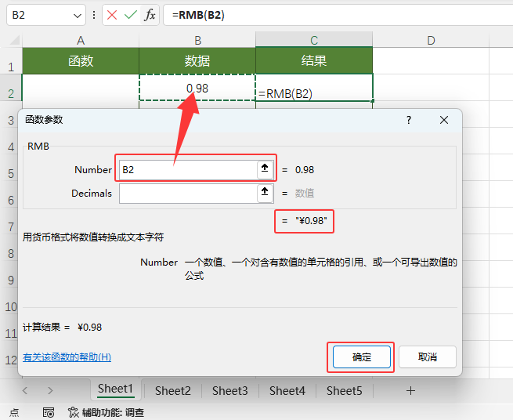The width and height of the screenshot is (513, 420).
Task: Click the Decimals label in dialog
Action: (92, 193)
